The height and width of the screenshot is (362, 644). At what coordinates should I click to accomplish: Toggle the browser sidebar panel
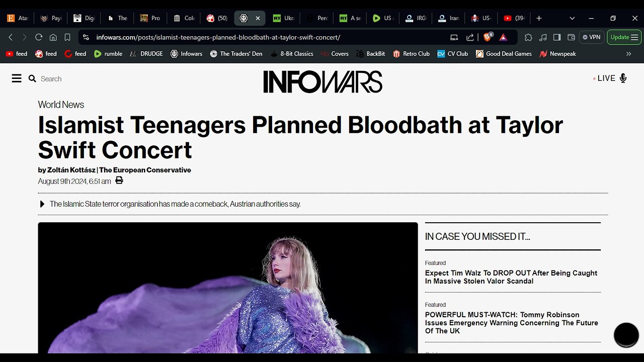click(557, 37)
